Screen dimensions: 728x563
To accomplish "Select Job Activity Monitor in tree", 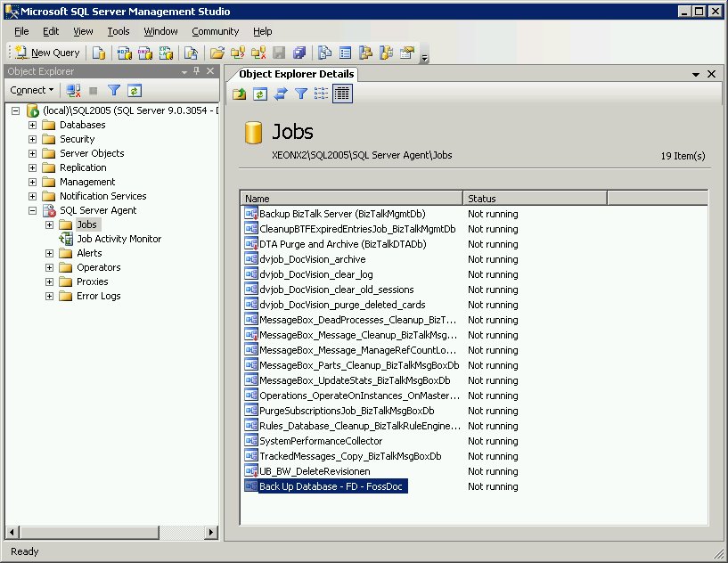I will point(119,239).
